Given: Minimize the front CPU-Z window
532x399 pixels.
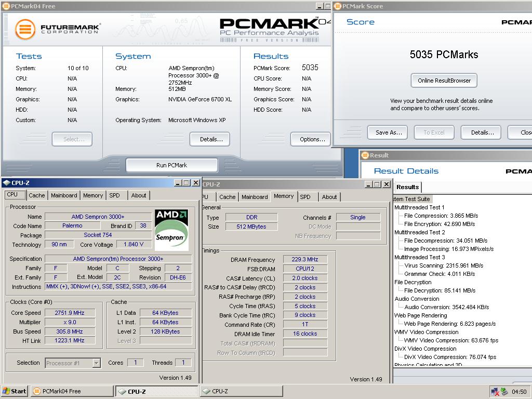Looking at the screenshot, I should [178, 183].
